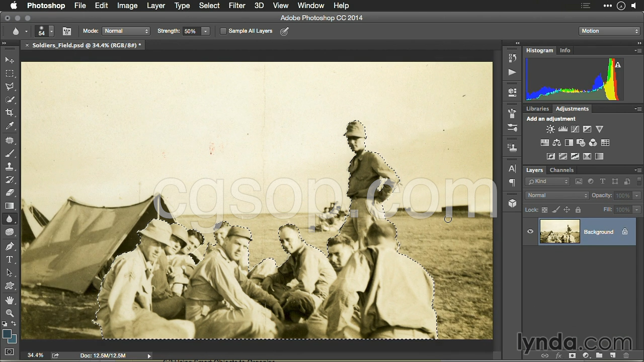
Task: Pick the Eraser tool
Action: 10,193
